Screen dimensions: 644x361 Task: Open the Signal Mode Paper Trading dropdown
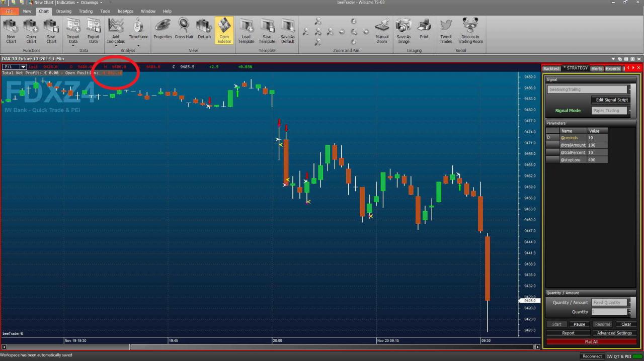click(612, 111)
